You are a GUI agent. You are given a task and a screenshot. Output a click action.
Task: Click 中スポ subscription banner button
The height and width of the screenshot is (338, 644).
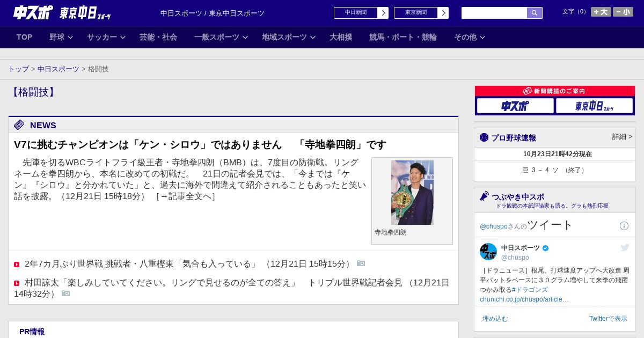pyautogui.click(x=515, y=106)
